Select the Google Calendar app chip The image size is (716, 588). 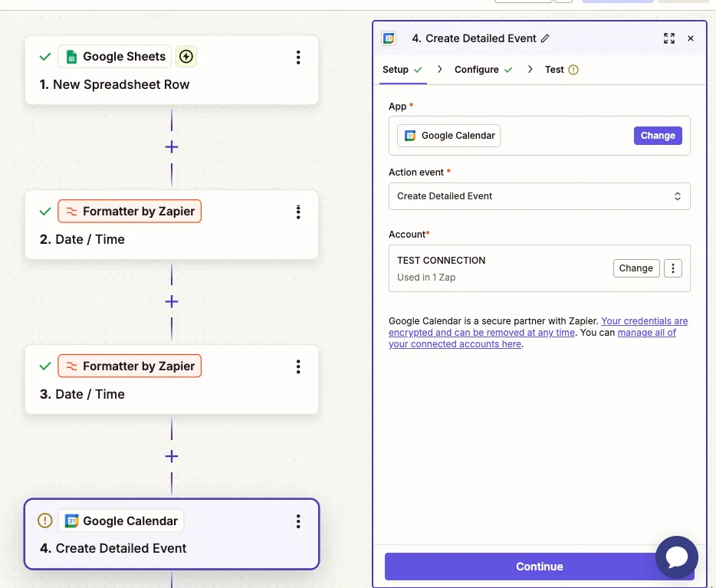pyautogui.click(x=449, y=136)
